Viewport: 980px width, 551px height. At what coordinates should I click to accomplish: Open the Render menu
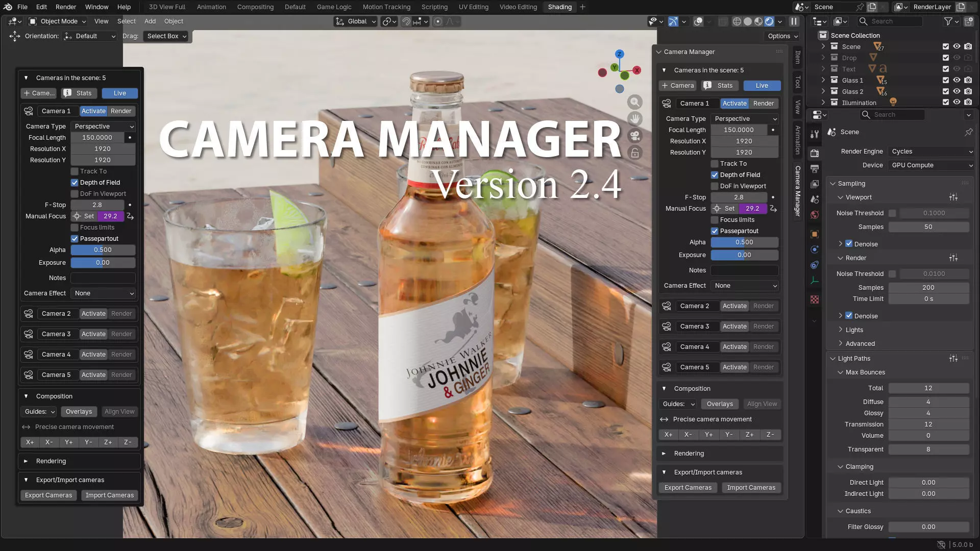click(x=66, y=7)
